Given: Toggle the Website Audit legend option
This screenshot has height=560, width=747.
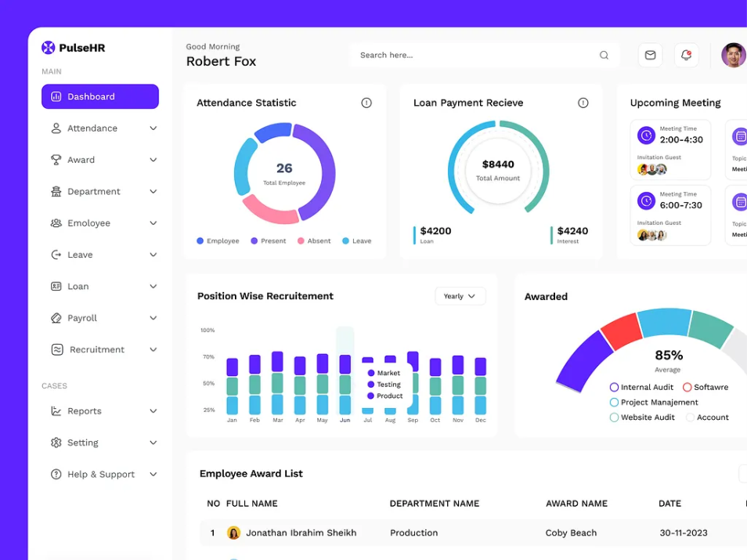Looking at the screenshot, I should 642,417.
